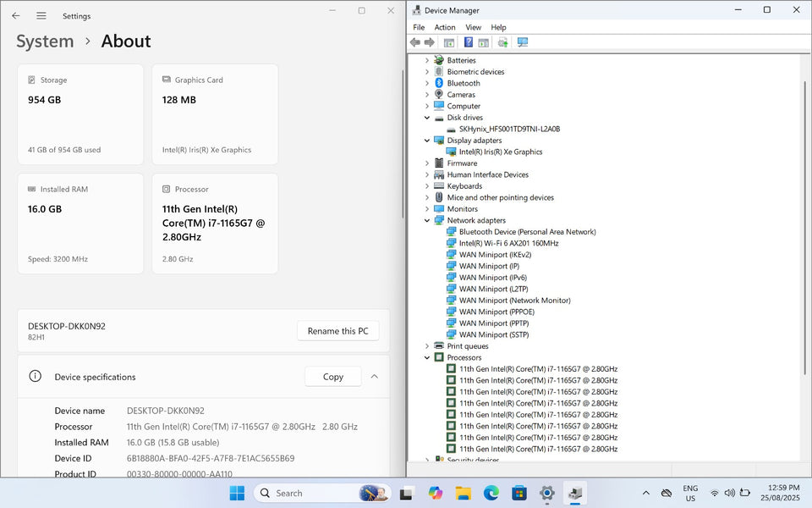Select WAN Miniport (Network Monitor)
This screenshot has width=812, height=508.
(515, 300)
